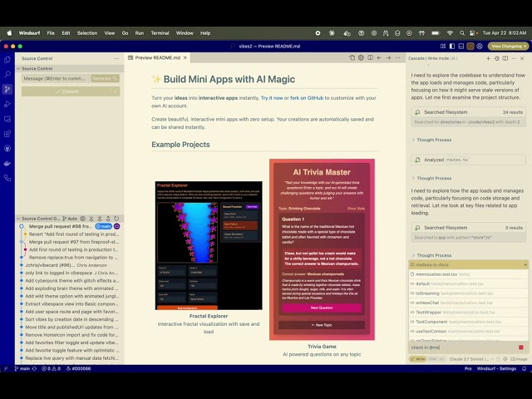Open the GitHub activity bar icon

tap(7, 149)
